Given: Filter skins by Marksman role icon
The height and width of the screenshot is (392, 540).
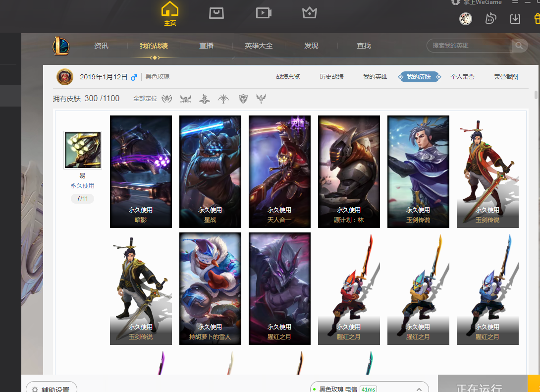Looking at the screenshot, I should [223, 99].
